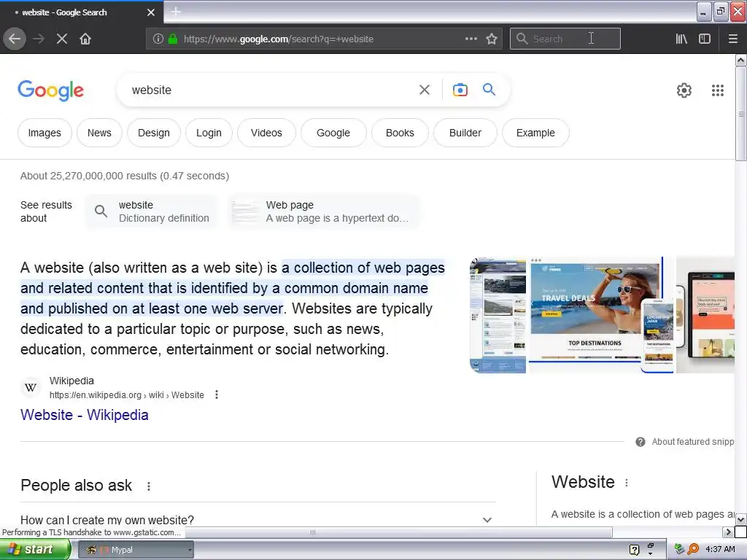747x560 pixels.
Task: Click vertical scrollbar down arrow
Action: pos(740,519)
